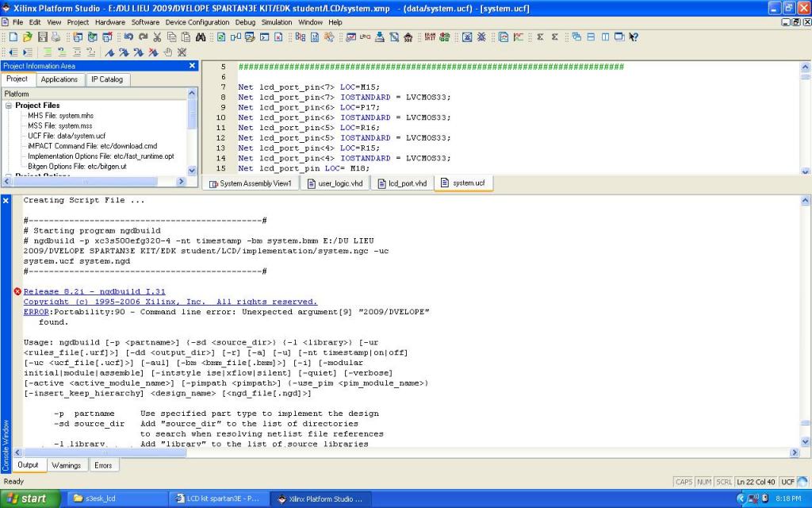Open the user_logic.vhd editor tab
This screenshot has width=812, height=508.
pyautogui.click(x=334, y=183)
